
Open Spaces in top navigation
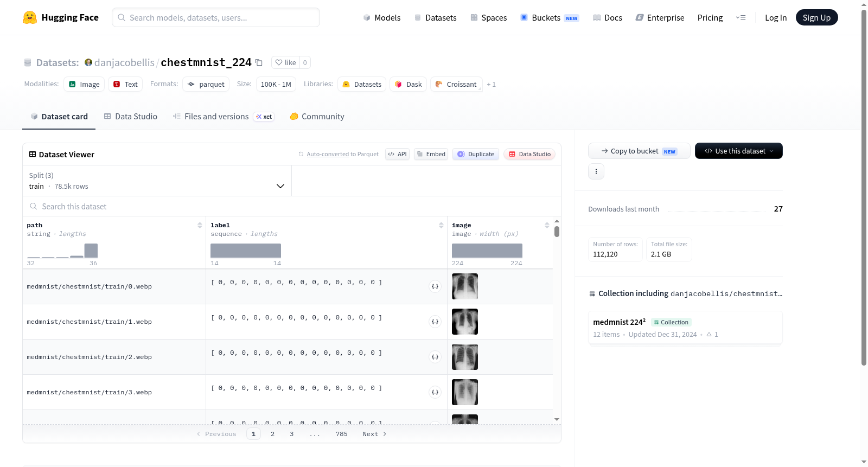point(489,17)
